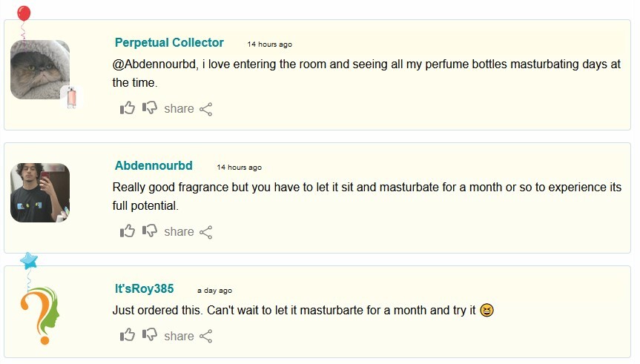
Task: Dislike Perpetual Collector's comment with thumbs down
Action: click(150, 108)
